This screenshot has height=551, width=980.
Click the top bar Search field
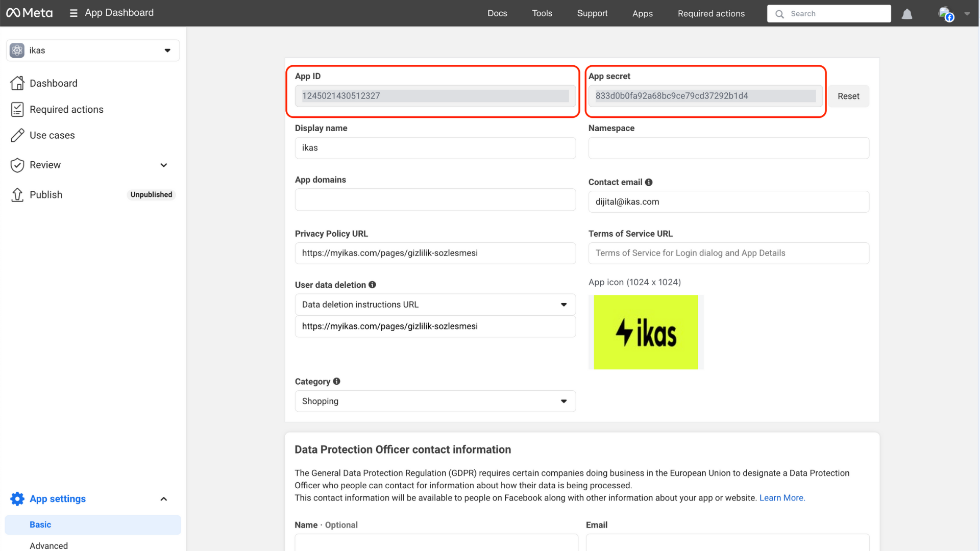(x=829, y=14)
